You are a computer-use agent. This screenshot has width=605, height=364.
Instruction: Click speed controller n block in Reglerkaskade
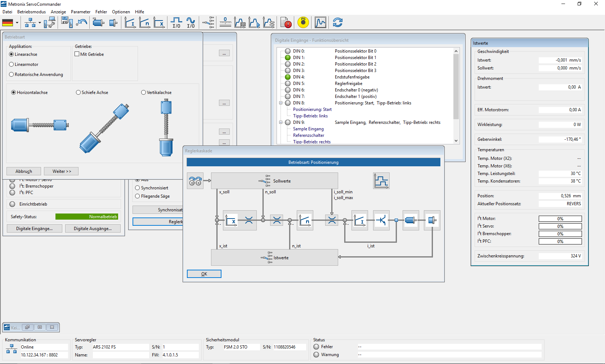pos(305,220)
